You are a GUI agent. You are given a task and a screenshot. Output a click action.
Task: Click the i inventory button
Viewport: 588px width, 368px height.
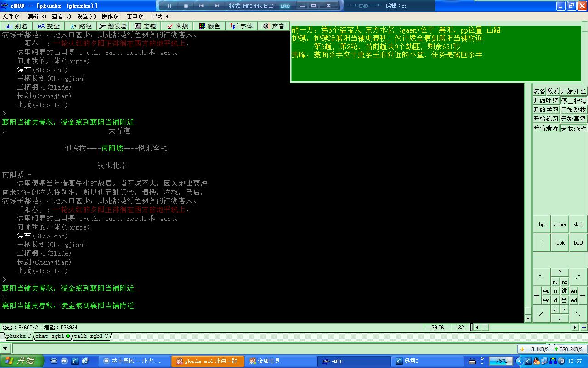[x=542, y=243]
